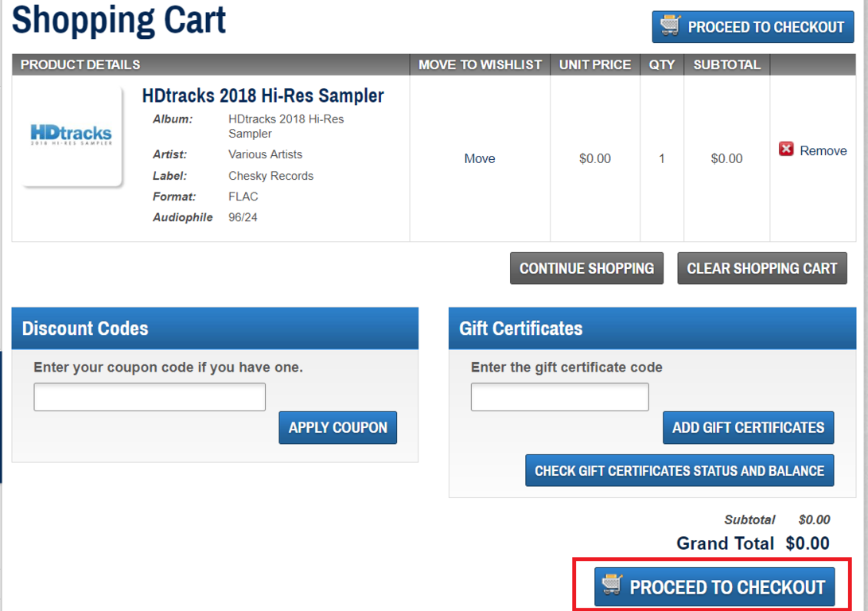The image size is (868, 611).
Task: Click the gift certificate code instruction text
Action: click(x=566, y=368)
